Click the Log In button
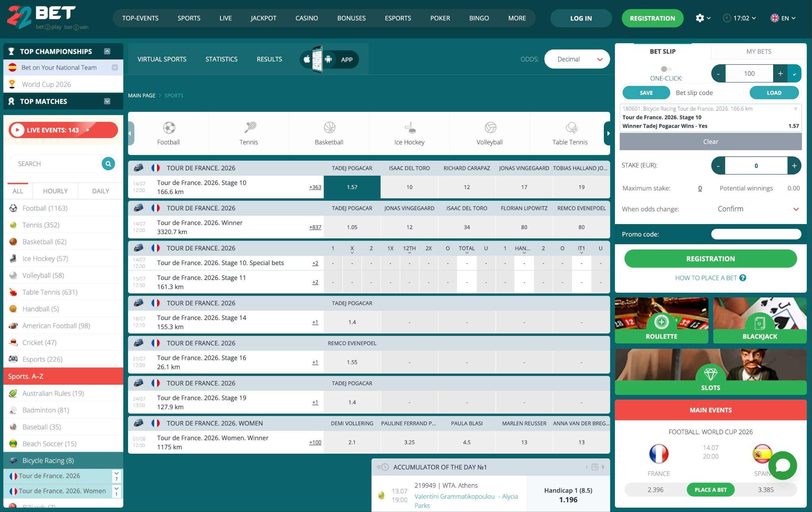 coord(581,18)
